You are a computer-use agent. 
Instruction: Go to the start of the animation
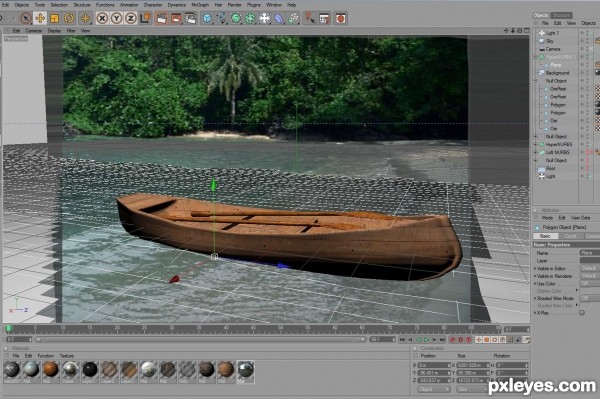click(402, 339)
